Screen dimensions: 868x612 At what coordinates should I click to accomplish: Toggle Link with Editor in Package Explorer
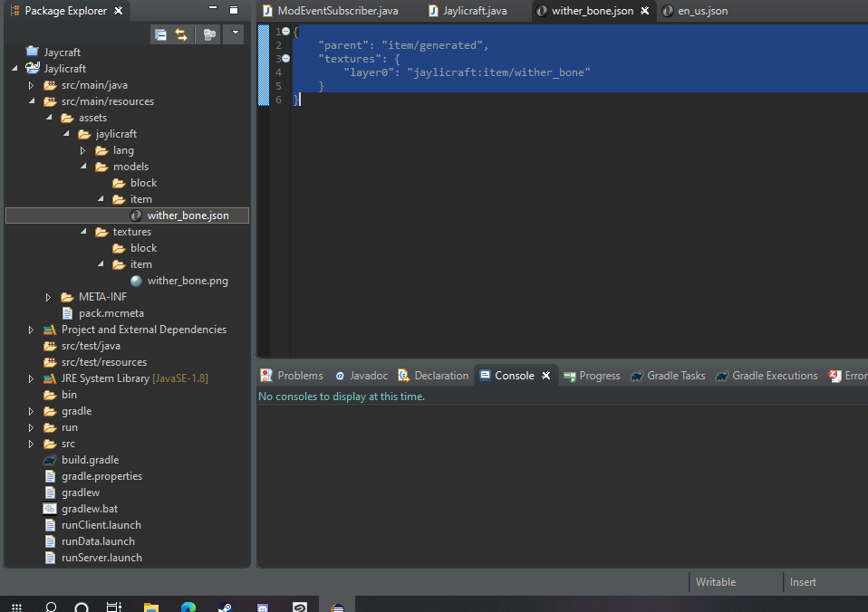pos(181,34)
